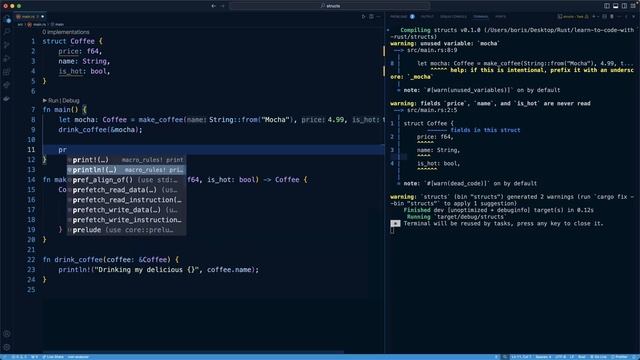Image resolution: width=640 pixels, height=360 pixels.
Task: Choose prefetch_write_data(…) suggestion
Action: click(127, 210)
